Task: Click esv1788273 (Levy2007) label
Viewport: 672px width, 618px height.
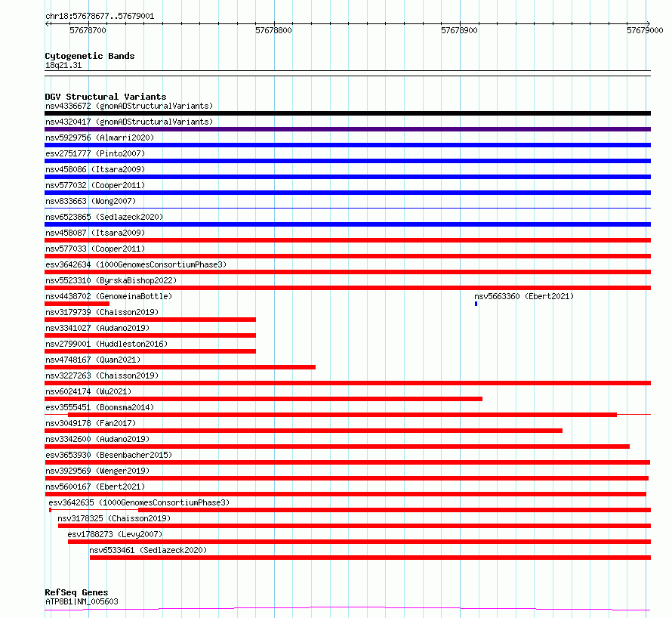Action: pos(115,534)
